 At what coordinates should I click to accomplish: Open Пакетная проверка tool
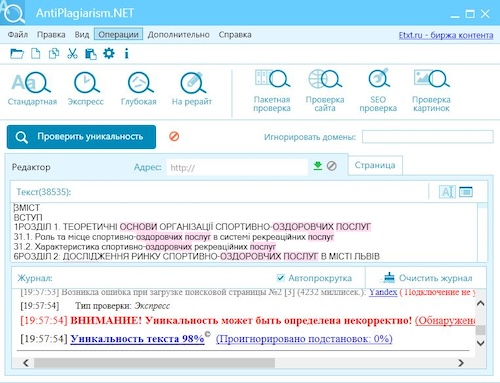272,91
